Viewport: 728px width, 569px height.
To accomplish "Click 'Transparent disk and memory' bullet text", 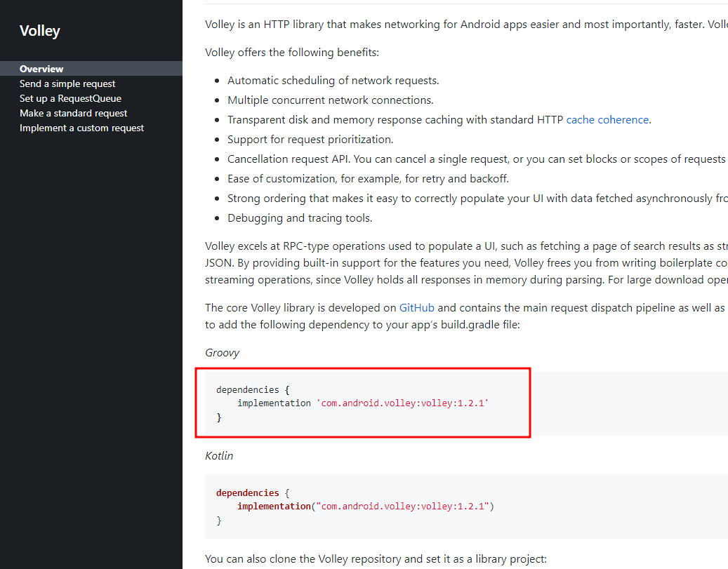I will (439, 120).
